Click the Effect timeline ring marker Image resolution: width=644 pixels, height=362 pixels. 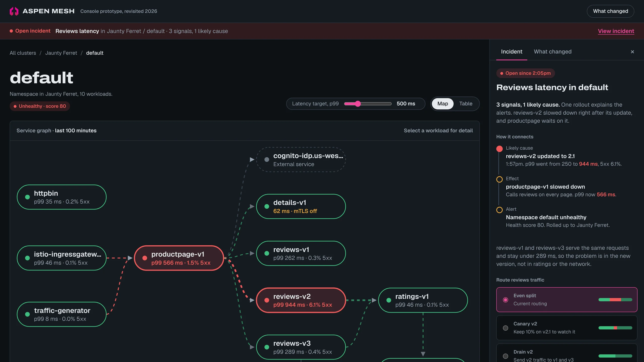click(x=499, y=179)
